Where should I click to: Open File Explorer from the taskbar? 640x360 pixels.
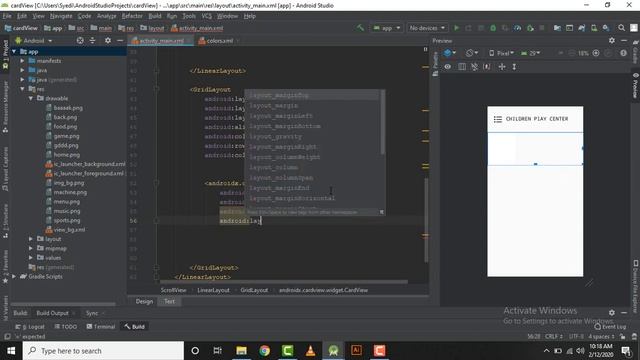pyautogui.click(x=242, y=351)
